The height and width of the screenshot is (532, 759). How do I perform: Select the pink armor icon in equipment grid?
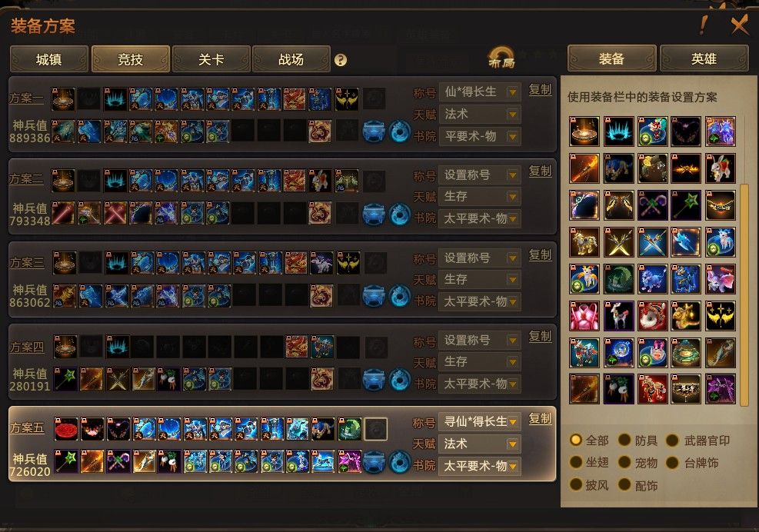pyautogui.click(x=584, y=316)
